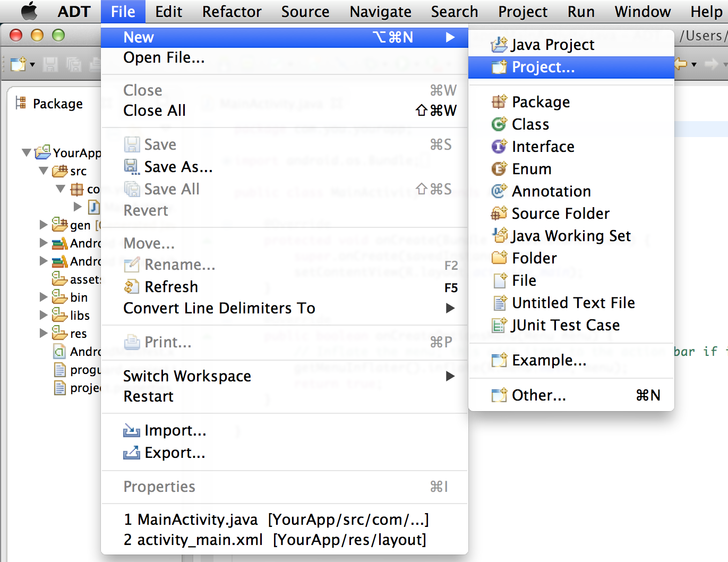
Task: Select the assets folder in tree
Action: click(76, 279)
